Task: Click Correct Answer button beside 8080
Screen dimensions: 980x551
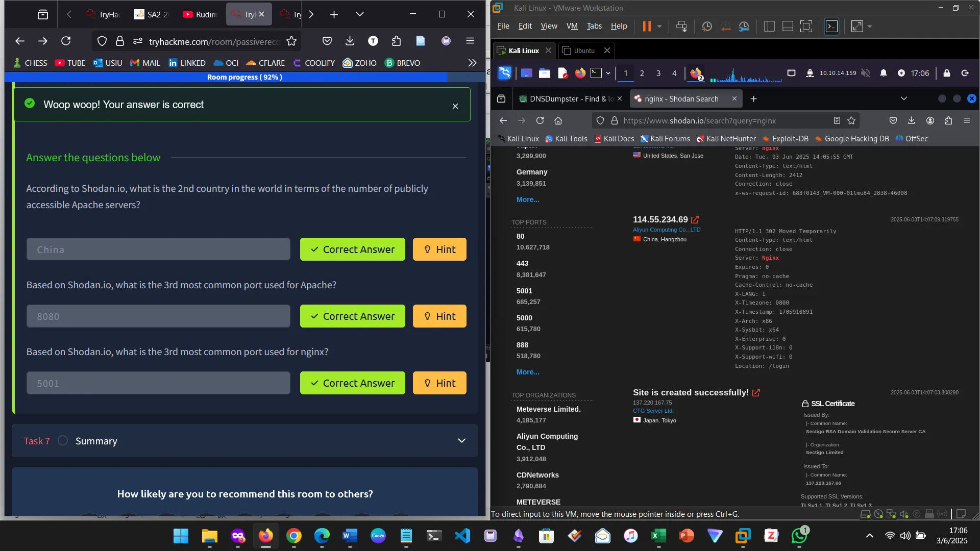Action: click(x=353, y=316)
